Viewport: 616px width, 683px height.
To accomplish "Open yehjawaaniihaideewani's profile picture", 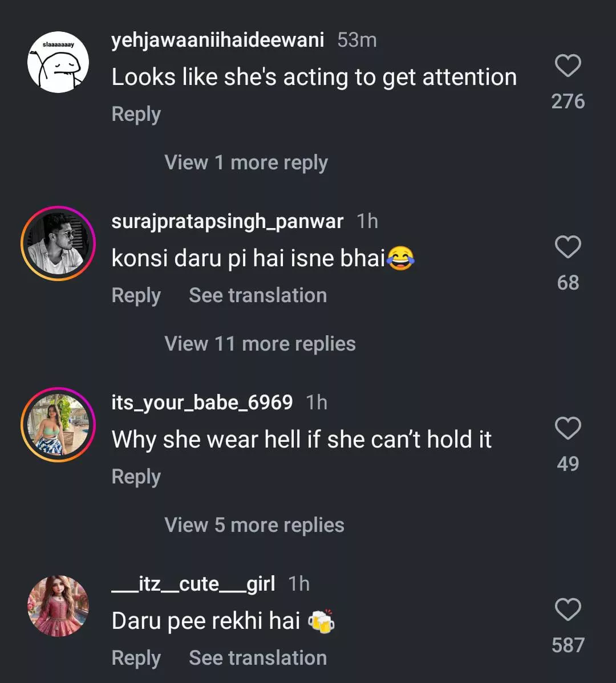I will (x=58, y=62).
